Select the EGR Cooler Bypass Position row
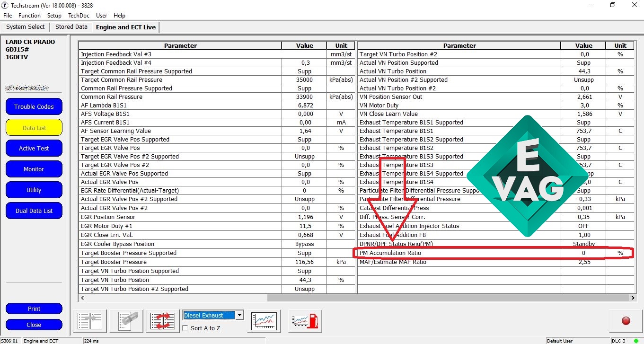Viewport: 644px width, 344px height. (217, 244)
